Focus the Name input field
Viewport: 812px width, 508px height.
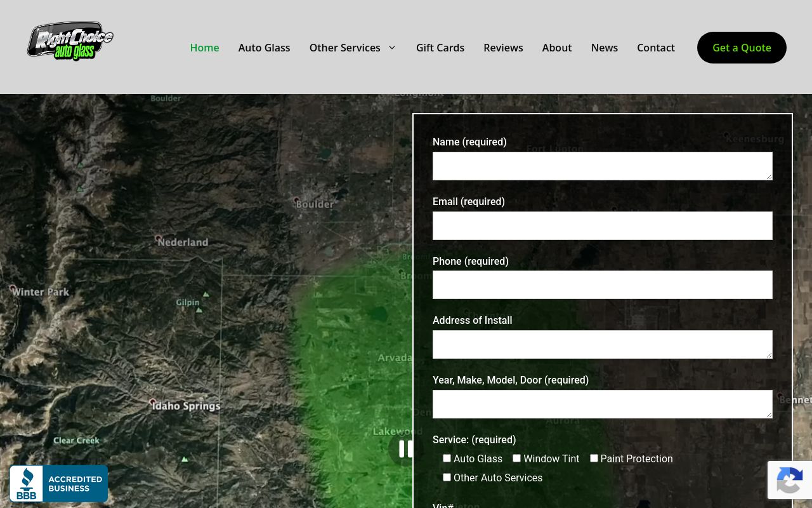click(x=603, y=166)
